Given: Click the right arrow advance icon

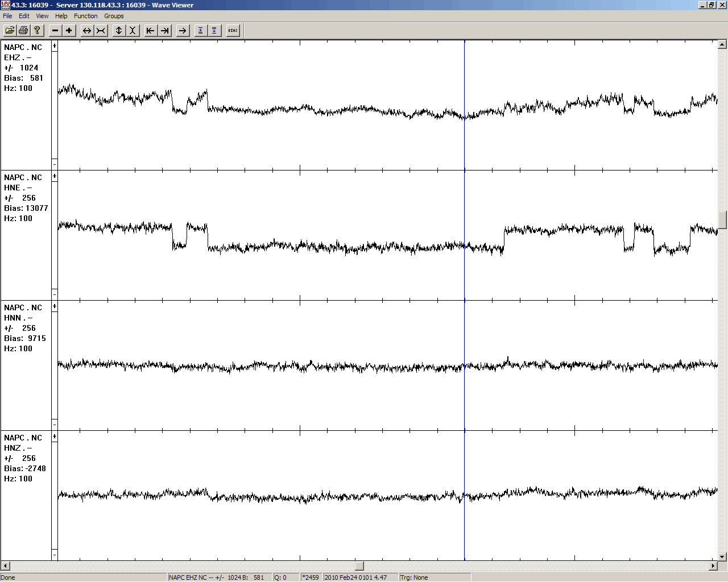Looking at the screenshot, I should pyautogui.click(x=183, y=30).
